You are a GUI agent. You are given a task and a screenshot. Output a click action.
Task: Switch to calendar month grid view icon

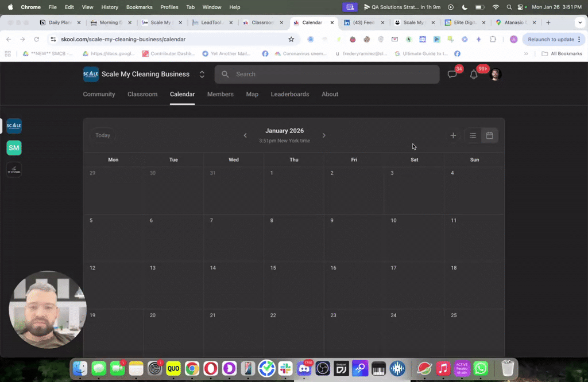[x=489, y=135]
